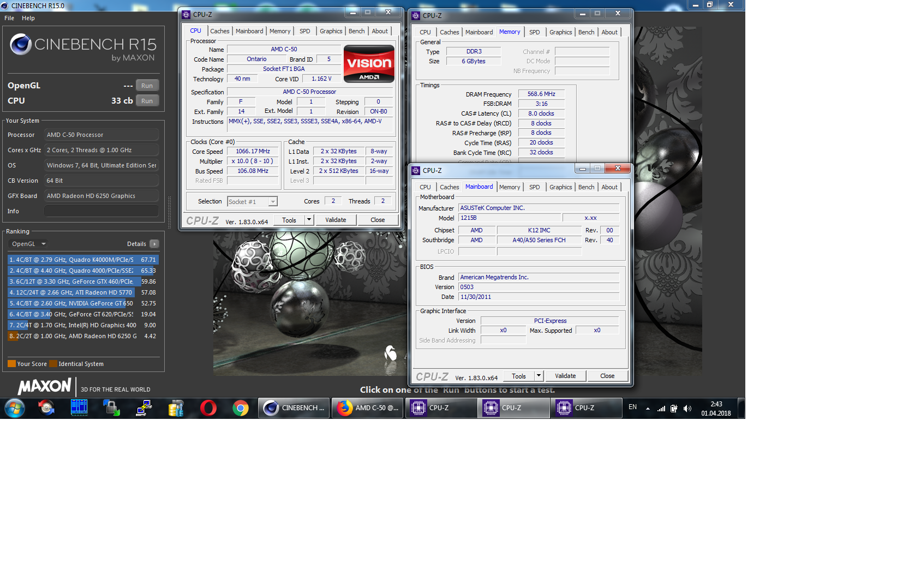
Task: Click the Processor field AMD C-50 Processor
Action: pyautogui.click(x=101, y=135)
